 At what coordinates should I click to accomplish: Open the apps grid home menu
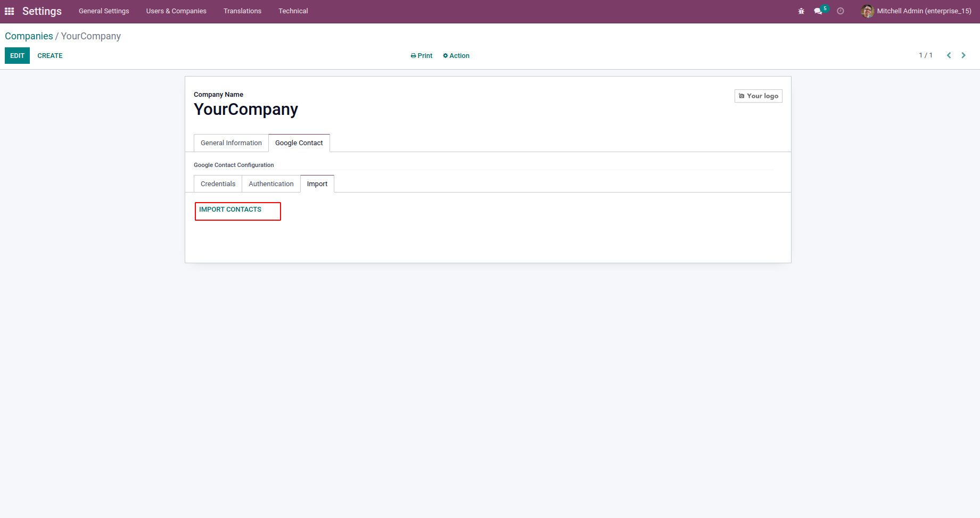pyautogui.click(x=10, y=11)
